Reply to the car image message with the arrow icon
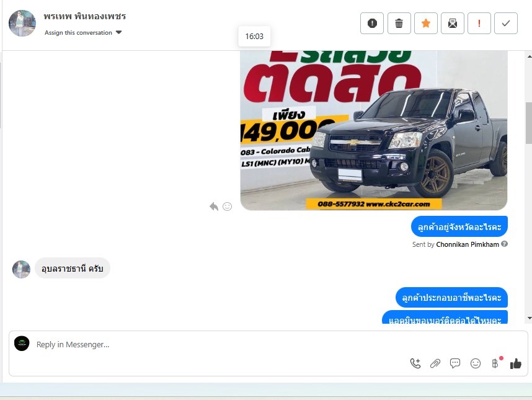The width and height of the screenshot is (532, 400). click(x=214, y=207)
